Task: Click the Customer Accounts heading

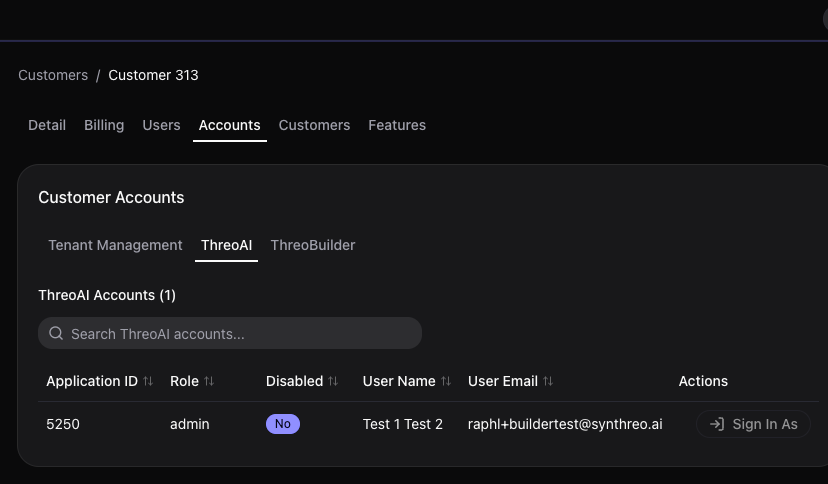Action: (111, 197)
